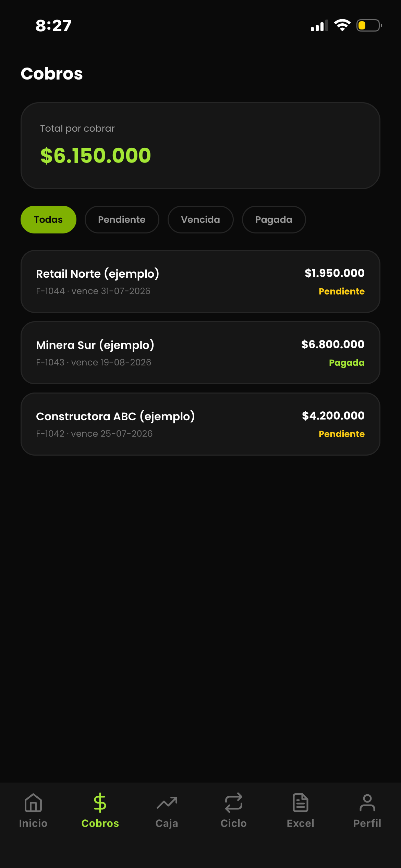
Task: Open the Excel document icon
Action: point(301,803)
